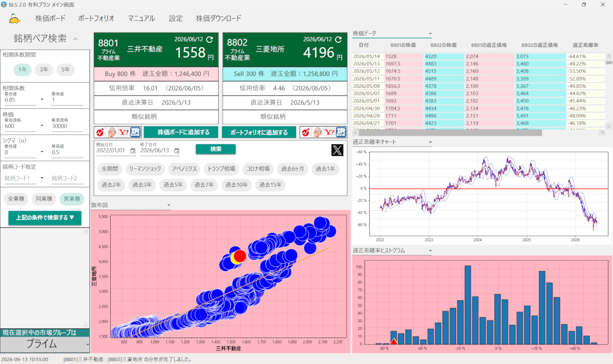Choose the アベノミクス period chip
The image size is (613, 364).
[184, 168]
